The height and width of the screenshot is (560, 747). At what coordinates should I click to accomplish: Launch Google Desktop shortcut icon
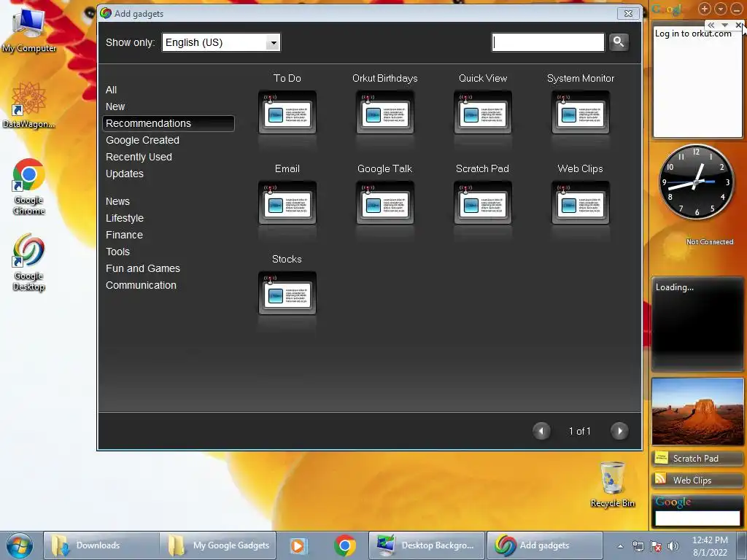coord(28,262)
